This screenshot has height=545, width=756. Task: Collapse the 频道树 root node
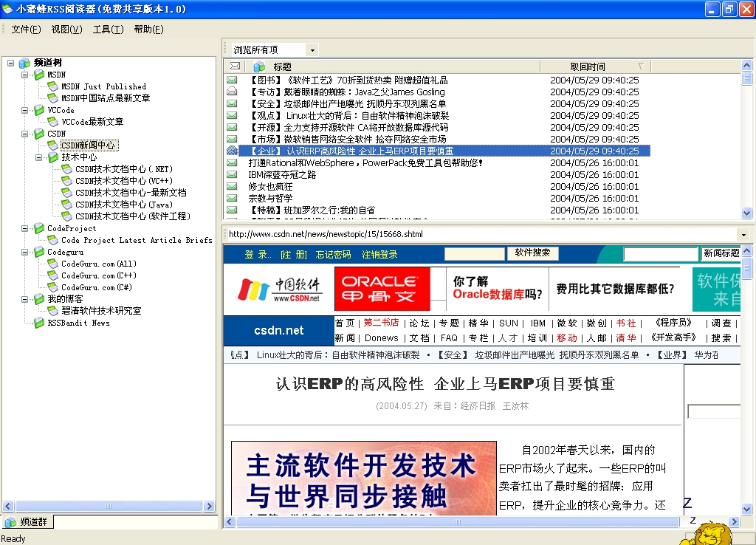click(10, 63)
